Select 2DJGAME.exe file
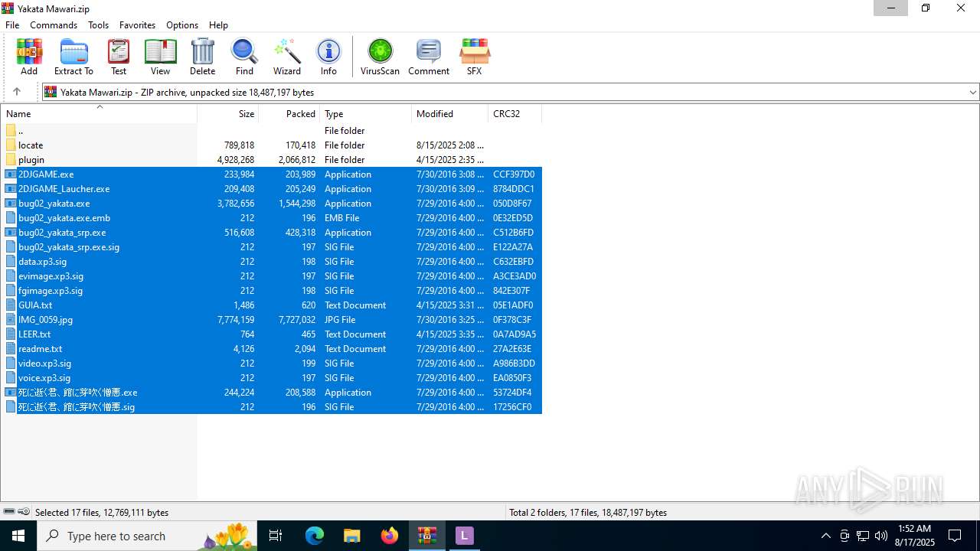Screen dimensions: 980x551 coord(272,174)
